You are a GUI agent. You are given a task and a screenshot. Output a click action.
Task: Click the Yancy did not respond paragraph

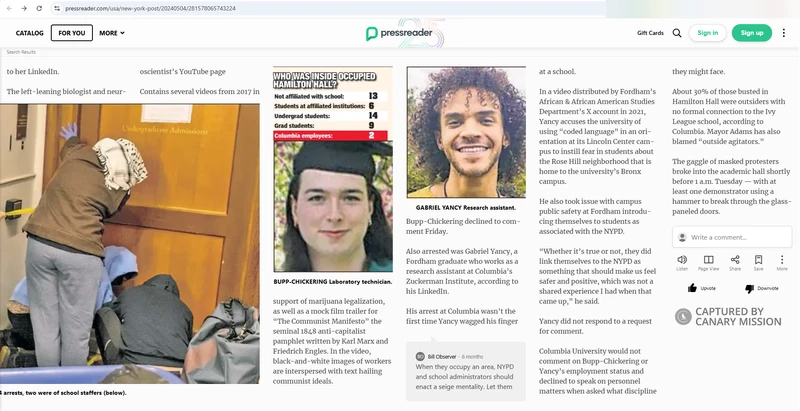tap(595, 326)
